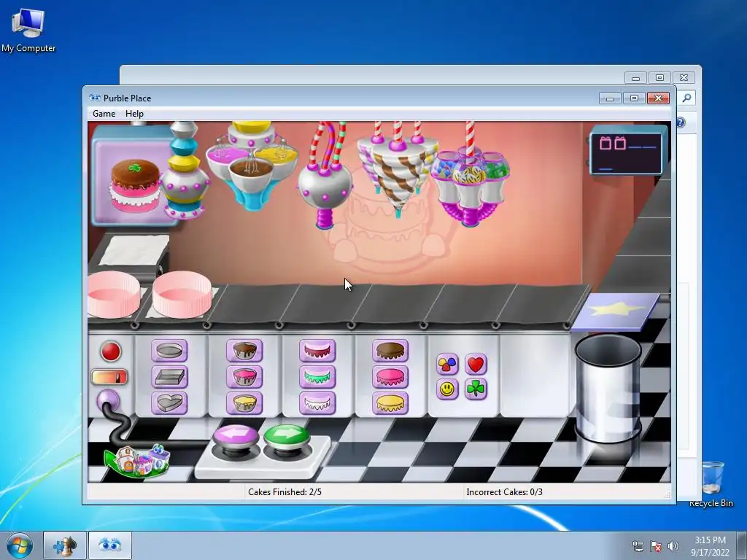
Task: Pick the white filling icing button
Action: click(317, 402)
